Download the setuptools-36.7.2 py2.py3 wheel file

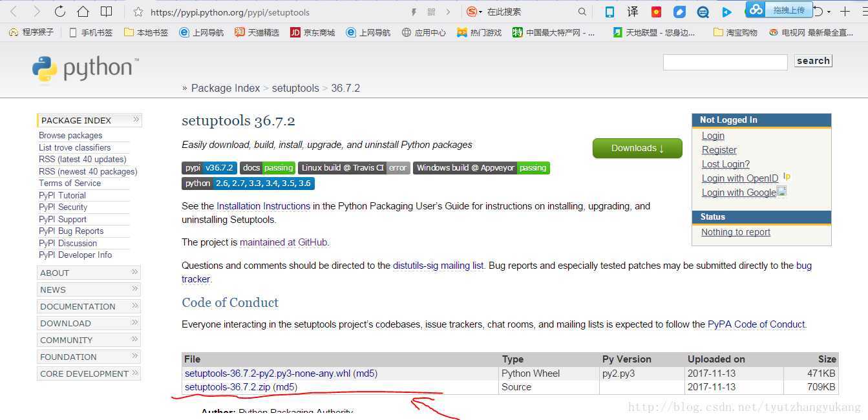(x=268, y=373)
